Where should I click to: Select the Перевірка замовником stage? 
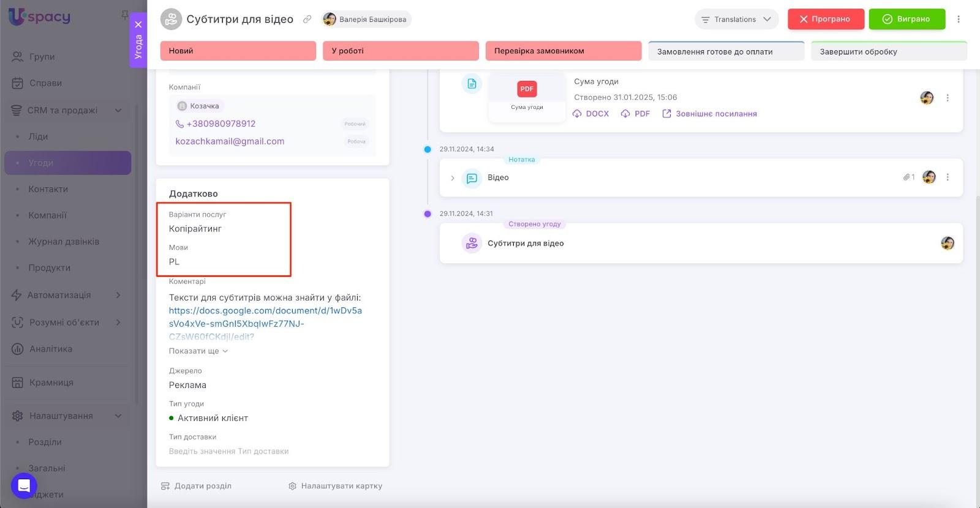pos(563,51)
